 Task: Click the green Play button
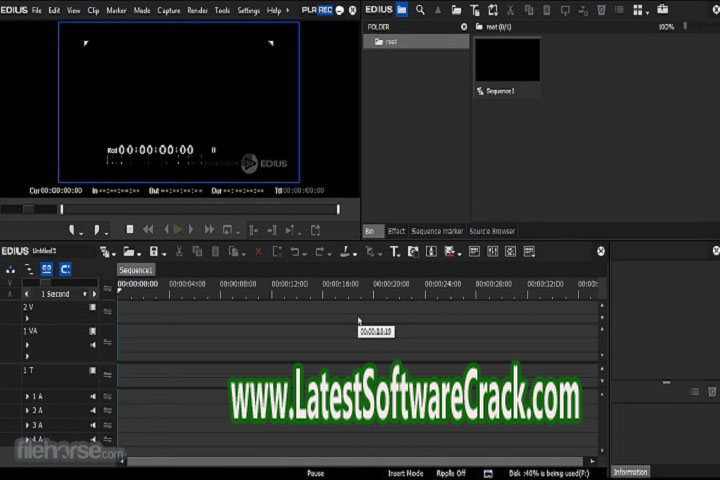[178, 229]
